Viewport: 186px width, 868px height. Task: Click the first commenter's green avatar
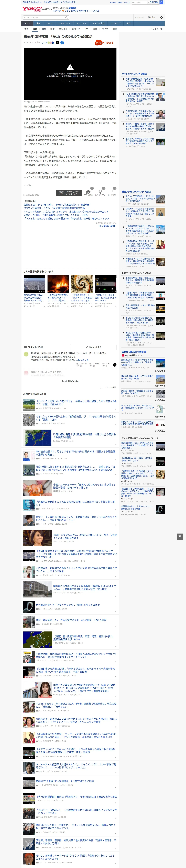(26, 354)
